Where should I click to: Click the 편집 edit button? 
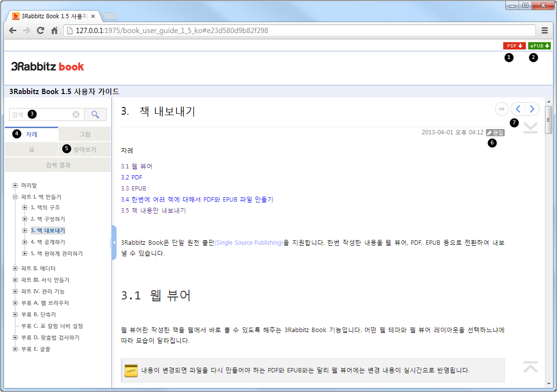click(x=495, y=132)
